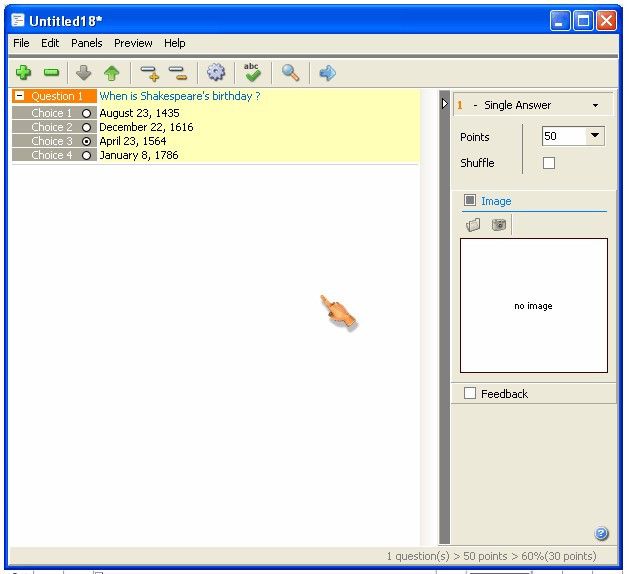Image resolution: width=629 pixels, height=574 pixels.
Task: Click the 'no image' preview box
Action: [534, 306]
